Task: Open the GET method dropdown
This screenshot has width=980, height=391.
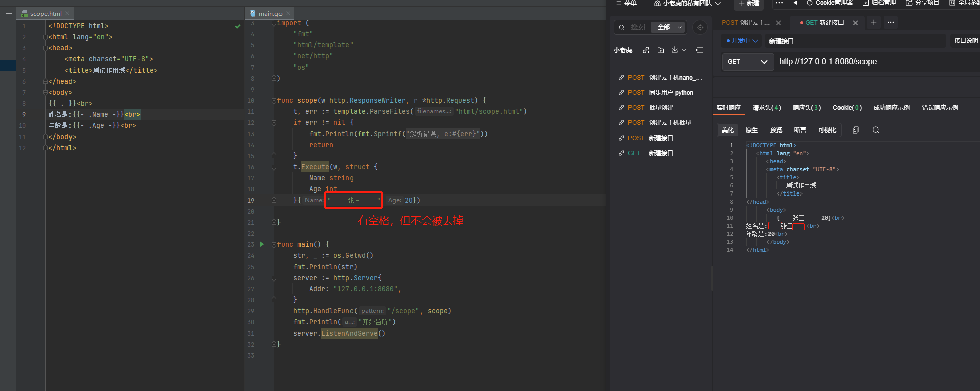Action: 747,61
